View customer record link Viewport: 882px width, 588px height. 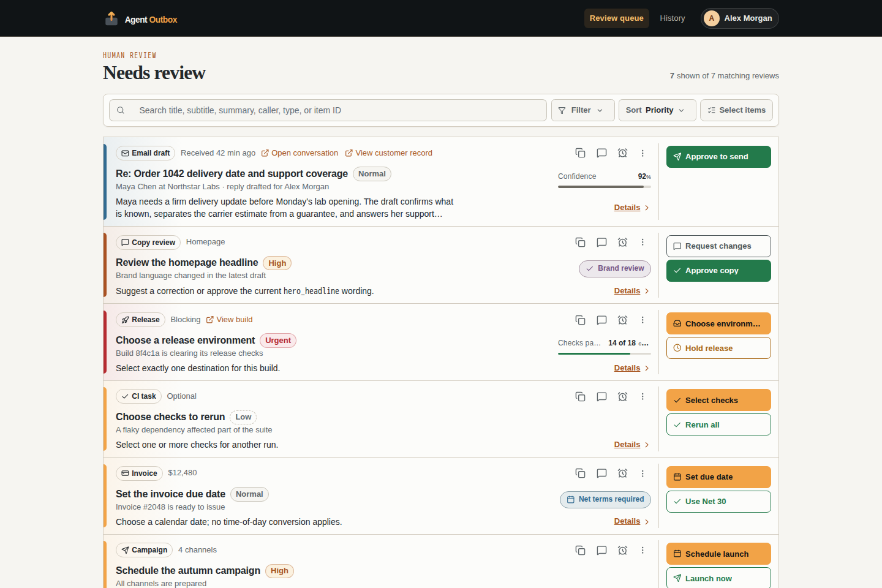click(388, 153)
